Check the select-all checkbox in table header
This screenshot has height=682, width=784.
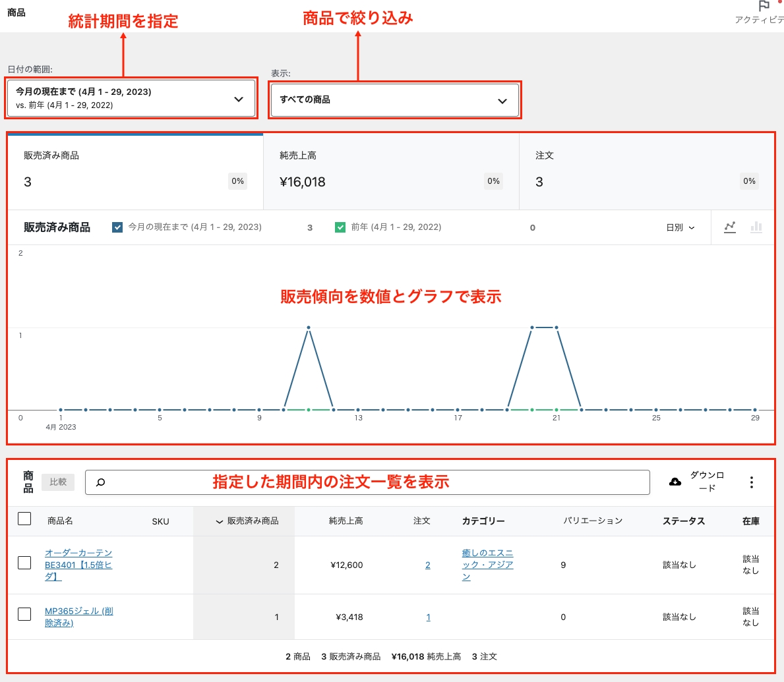point(24,519)
